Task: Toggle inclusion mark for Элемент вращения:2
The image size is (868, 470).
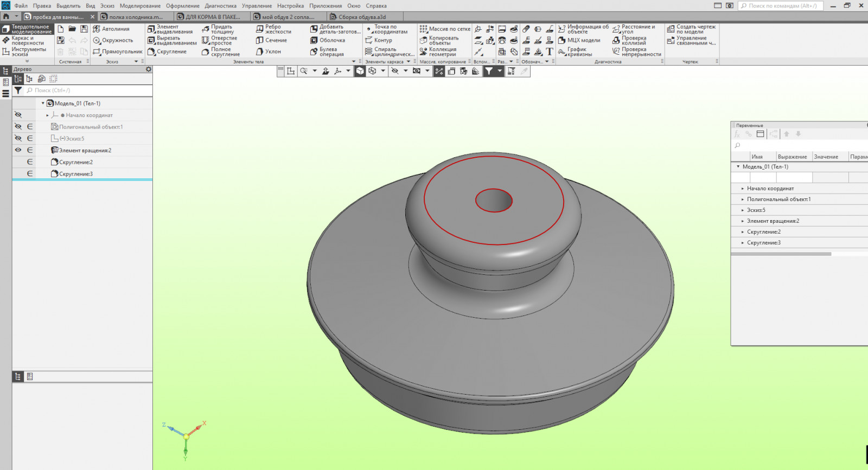Action: [30, 150]
